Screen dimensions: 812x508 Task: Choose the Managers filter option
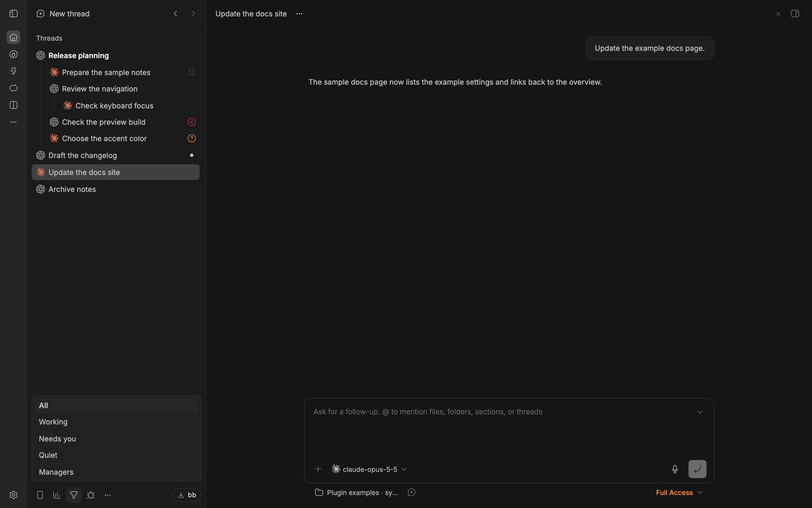[x=116, y=472]
